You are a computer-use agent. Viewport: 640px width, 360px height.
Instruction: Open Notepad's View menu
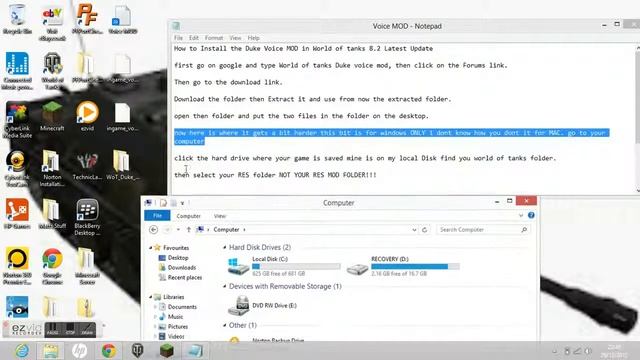click(235, 38)
